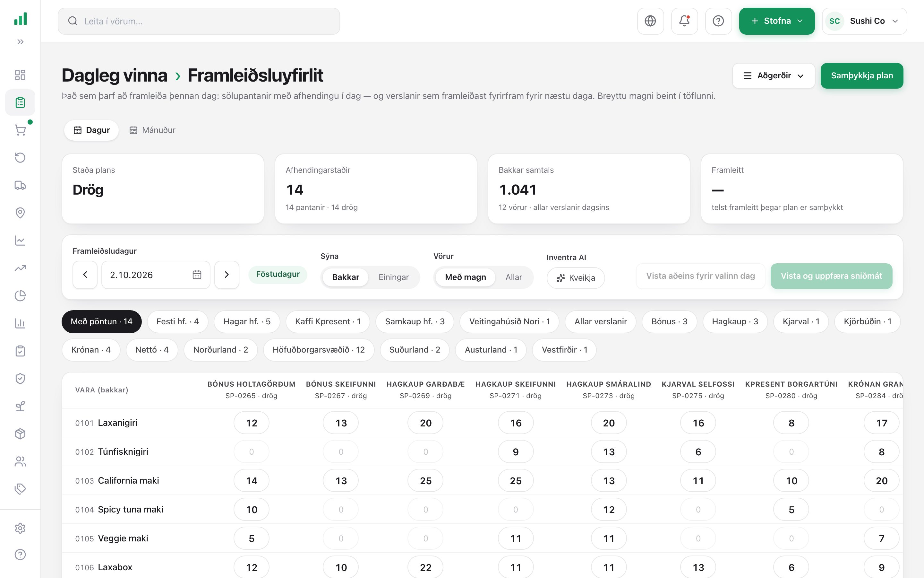This screenshot has height=578, width=924.
Task: Open the Aðgerðir actions dropdown
Action: [774, 76]
